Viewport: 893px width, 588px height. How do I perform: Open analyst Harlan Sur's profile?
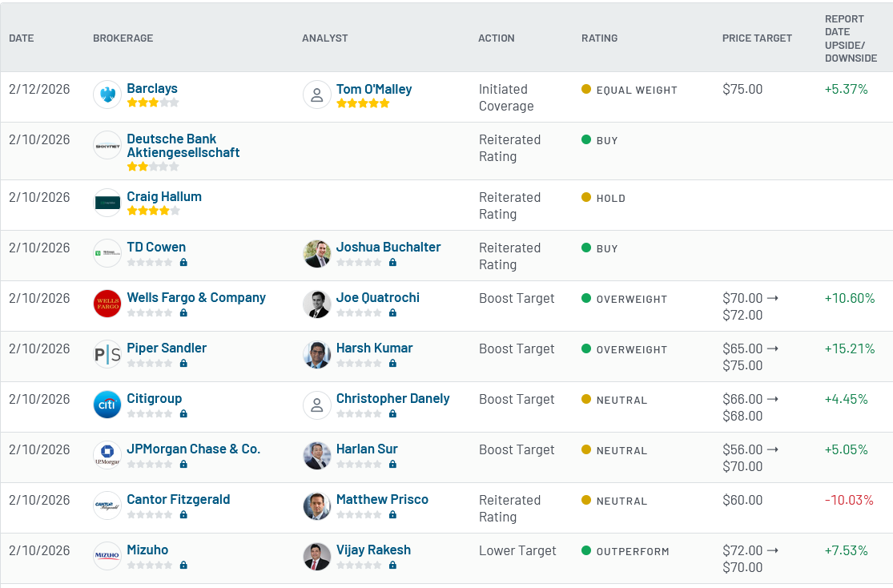(367, 449)
